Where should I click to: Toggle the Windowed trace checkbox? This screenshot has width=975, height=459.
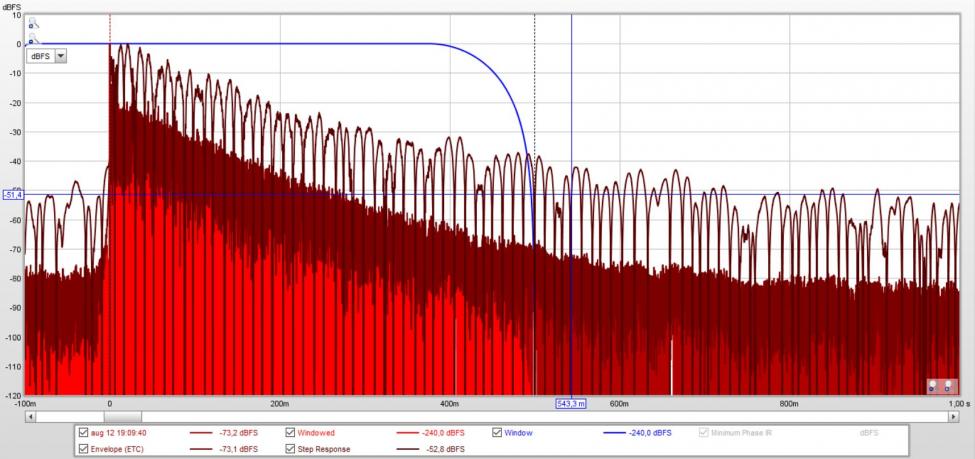click(290, 432)
